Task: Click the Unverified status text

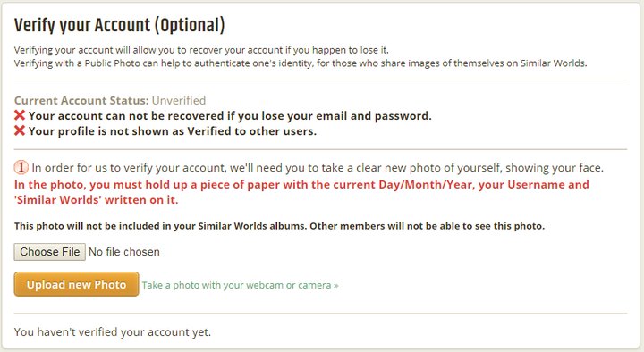Action: 179,101
